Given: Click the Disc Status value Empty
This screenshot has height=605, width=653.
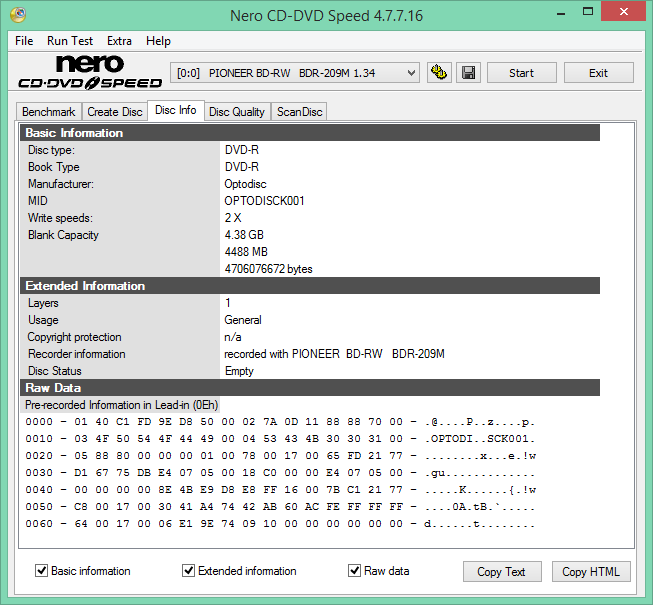Looking at the screenshot, I should (x=239, y=371).
